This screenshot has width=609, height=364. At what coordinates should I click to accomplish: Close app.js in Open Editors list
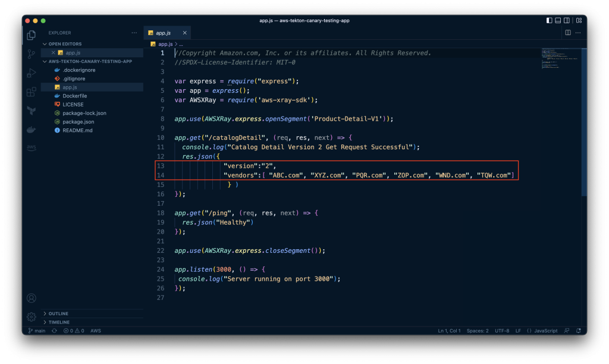click(x=53, y=52)
